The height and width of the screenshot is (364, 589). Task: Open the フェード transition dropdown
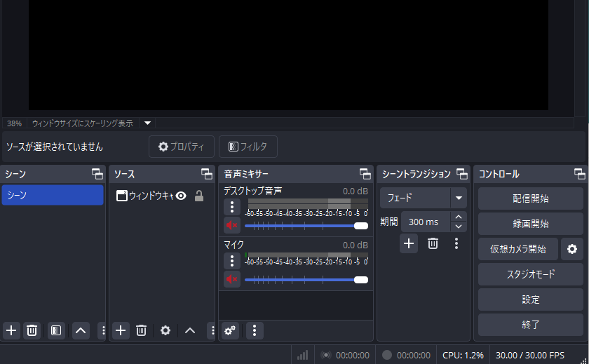pos(459,198)
